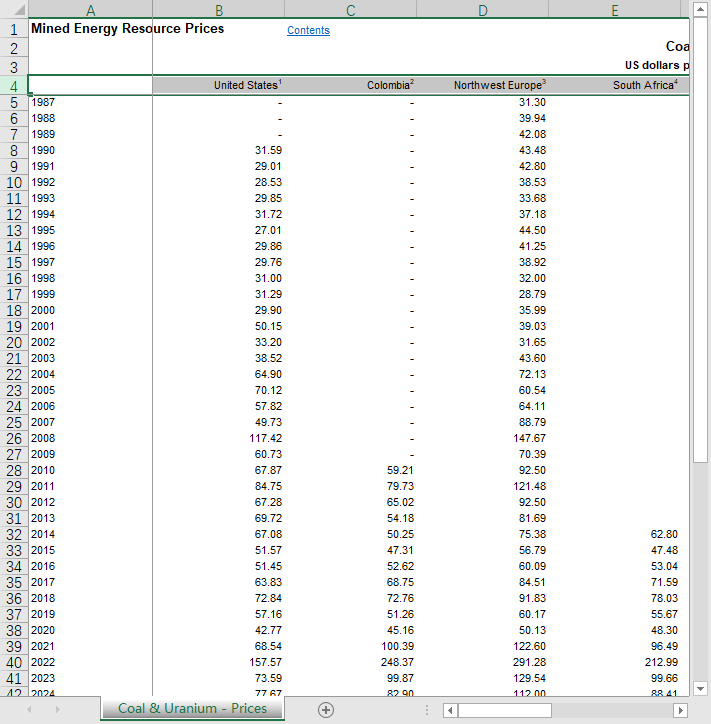Image resolution: width=711 pixels, height=724 pixels.
Task: Click the tab bar split handle dots
Action: coord(427,710)
